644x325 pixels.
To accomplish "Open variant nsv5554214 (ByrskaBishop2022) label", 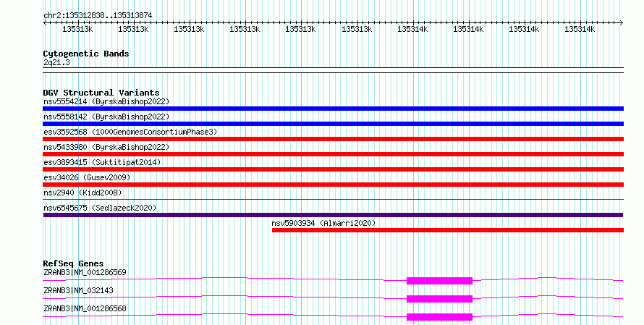I will click(x=106, y=101).
